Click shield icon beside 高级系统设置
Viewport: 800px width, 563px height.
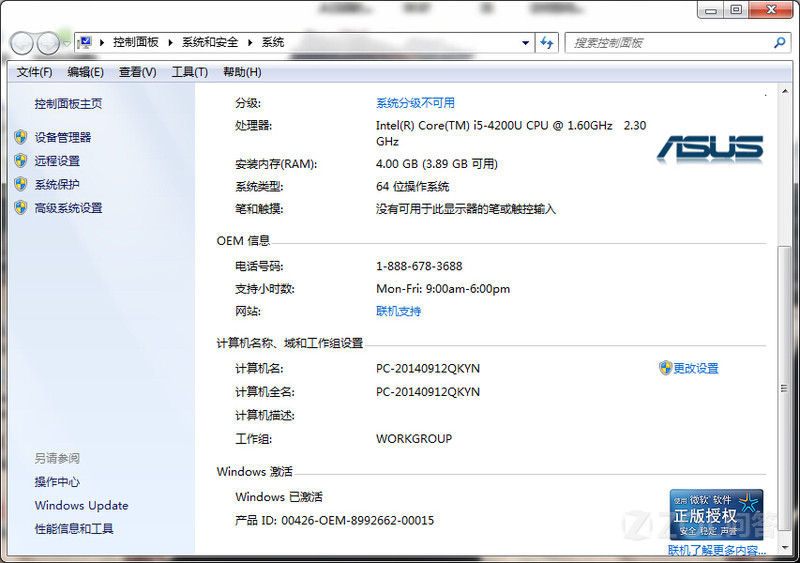click(x=21, y=207)
